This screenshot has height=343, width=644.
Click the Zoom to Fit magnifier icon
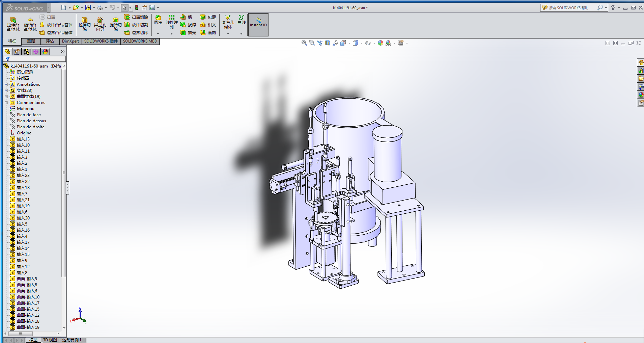coord(304,43)
